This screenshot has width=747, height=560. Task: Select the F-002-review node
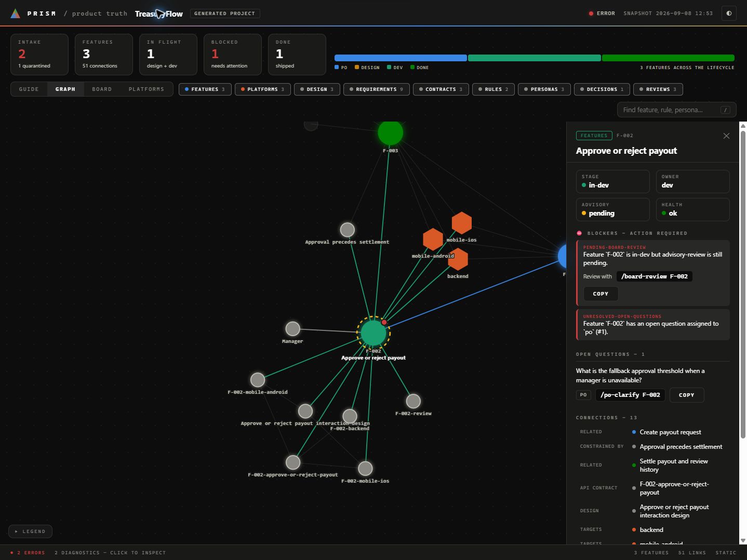[x=413, y=401]
